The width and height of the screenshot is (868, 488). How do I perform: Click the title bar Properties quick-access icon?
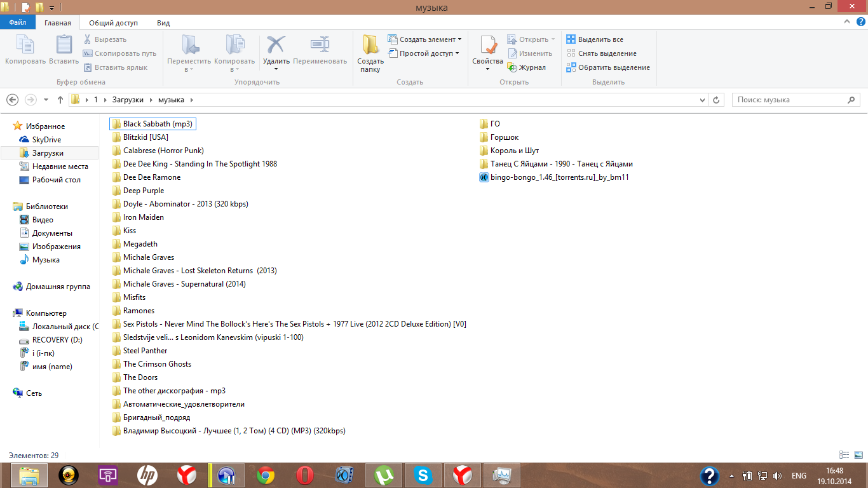pos(26,8)
